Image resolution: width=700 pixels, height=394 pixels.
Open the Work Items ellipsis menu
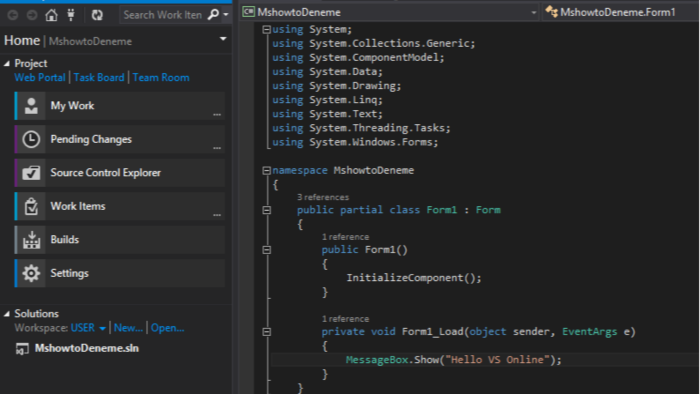tap(217, 215)
